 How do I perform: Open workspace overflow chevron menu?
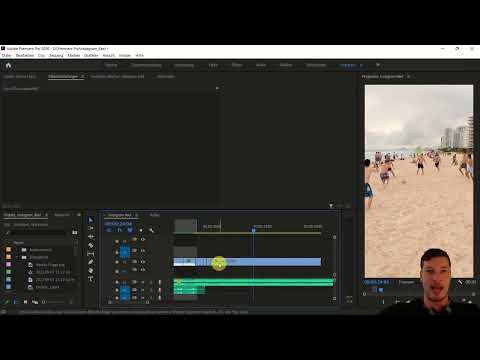click(x=378, y=65)
